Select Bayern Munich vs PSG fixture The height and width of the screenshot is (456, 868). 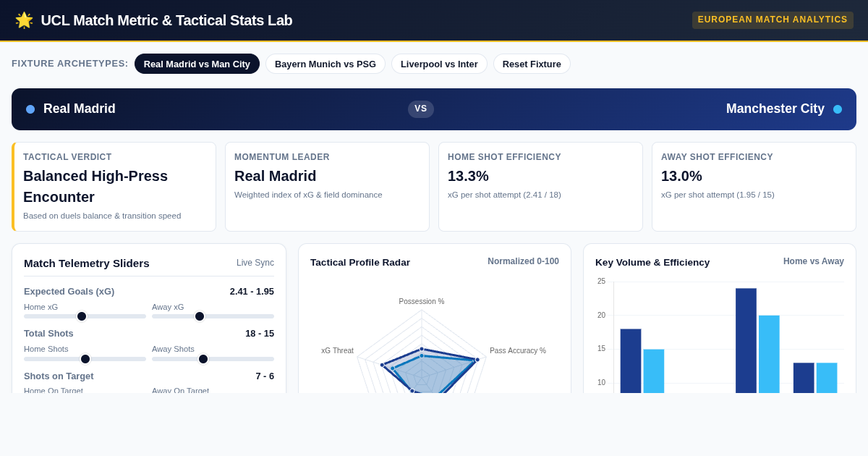[325, 64]
